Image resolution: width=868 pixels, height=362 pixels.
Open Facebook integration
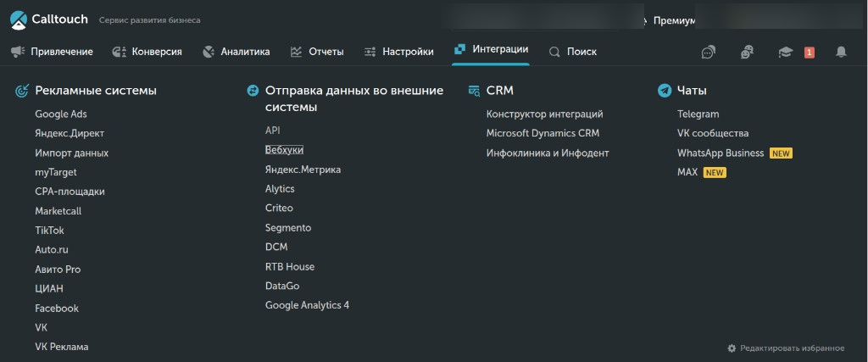[x=57, y=309]
